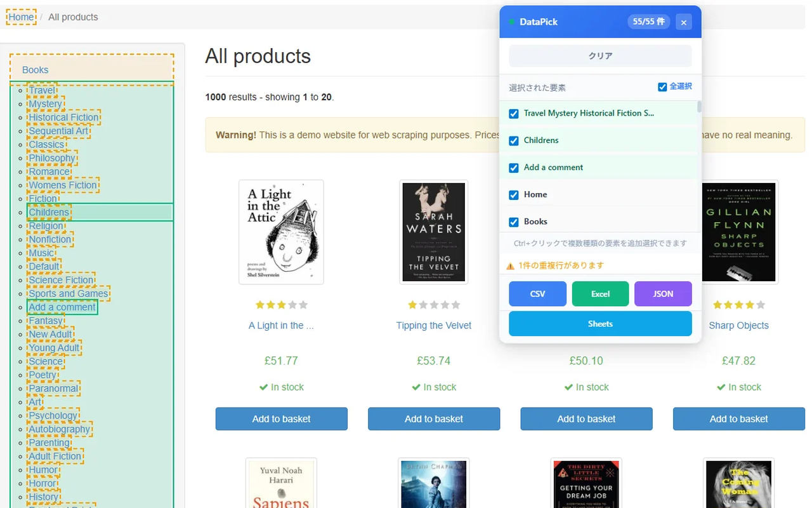Export selected data with the Sheets button
812x508 pixels.
(599, 323)
